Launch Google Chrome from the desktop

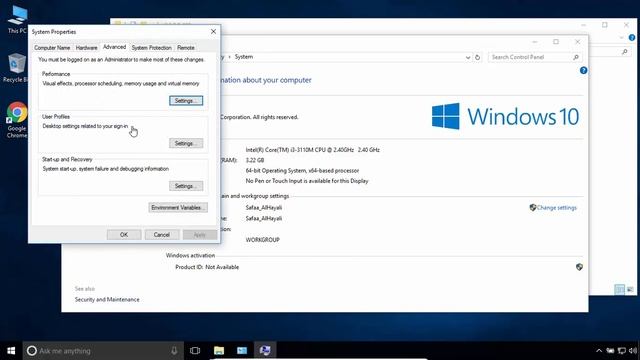click(16, 119)
